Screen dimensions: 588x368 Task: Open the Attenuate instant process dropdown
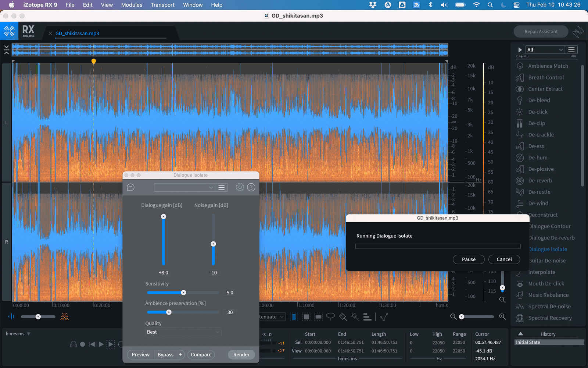272,317
